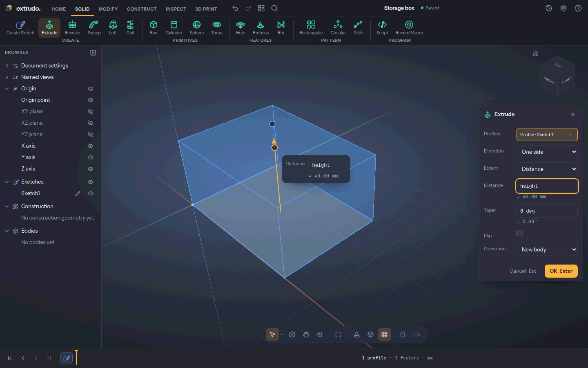
Task: Collapse the Construction tree node
Action: (7, 206)
